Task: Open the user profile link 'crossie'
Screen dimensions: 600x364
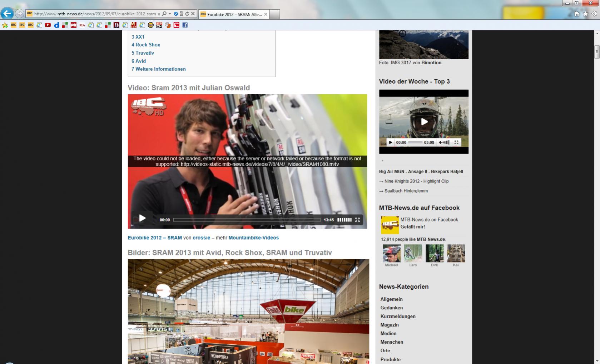Action: 202,238
